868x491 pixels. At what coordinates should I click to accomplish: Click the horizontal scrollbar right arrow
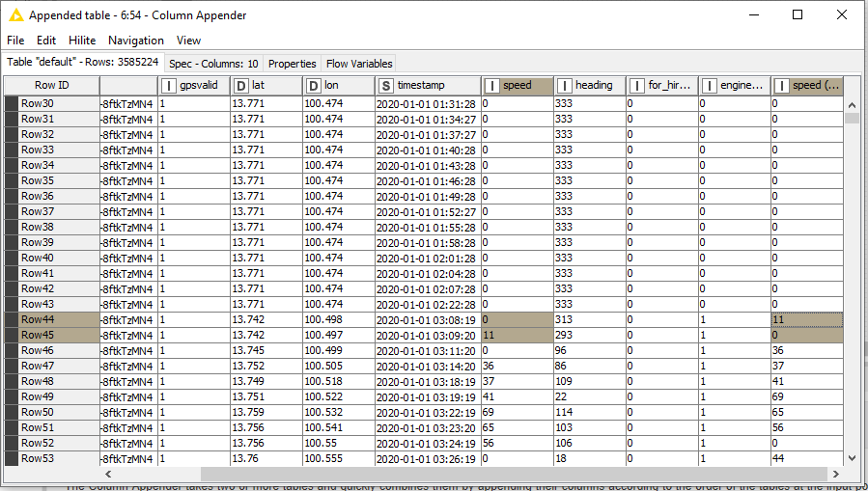(x=836, y=474)
